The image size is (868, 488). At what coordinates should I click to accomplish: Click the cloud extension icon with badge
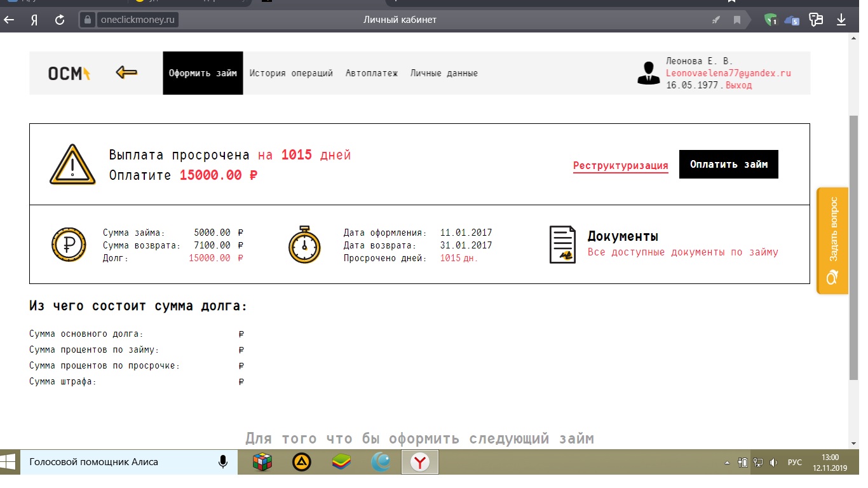[x=792, y=20]
